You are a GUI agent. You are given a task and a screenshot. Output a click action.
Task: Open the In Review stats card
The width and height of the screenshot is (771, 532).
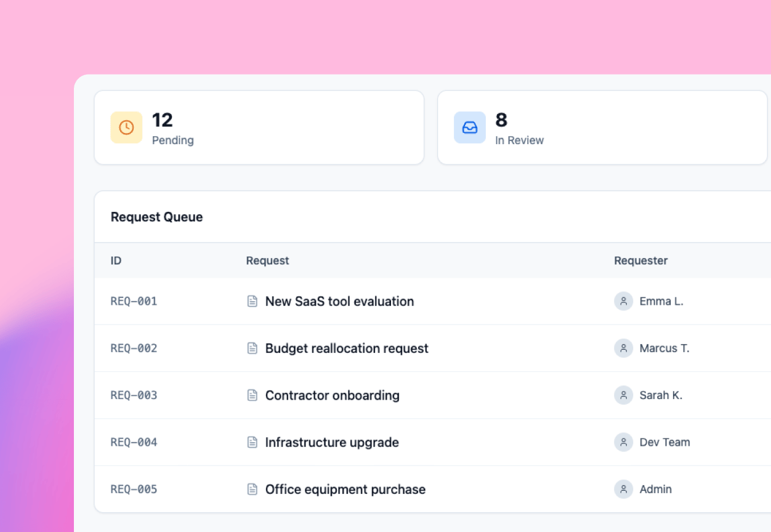(602, 127)
